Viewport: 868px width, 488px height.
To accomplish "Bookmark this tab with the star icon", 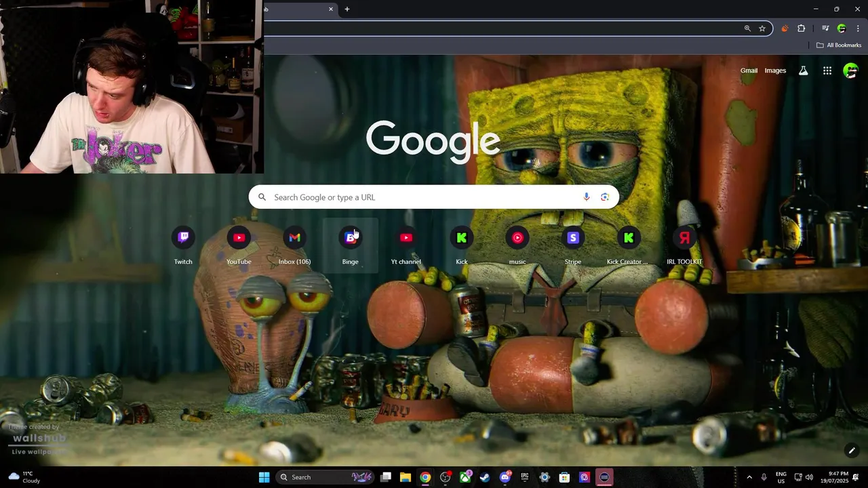I will [762, 28].
